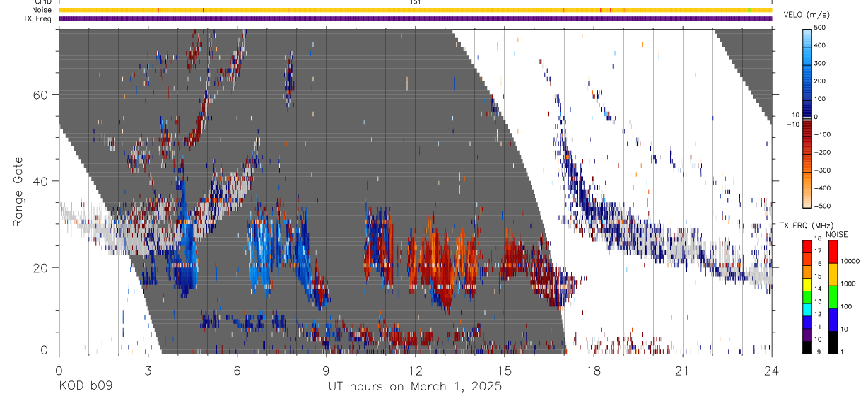868x401 pixels.
Task: Select the red swatch in the TX FRQ legend
Action: pos(807,245)
